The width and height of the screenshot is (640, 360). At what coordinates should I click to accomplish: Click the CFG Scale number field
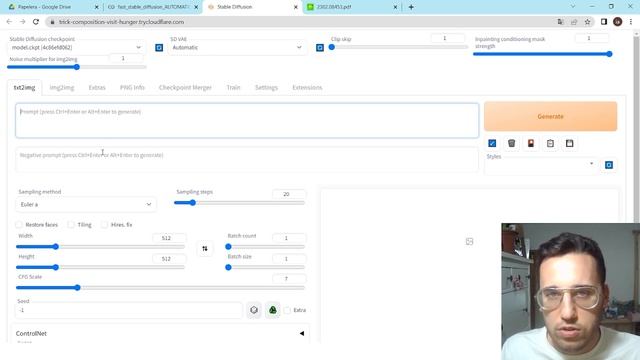tap(289, 278)
